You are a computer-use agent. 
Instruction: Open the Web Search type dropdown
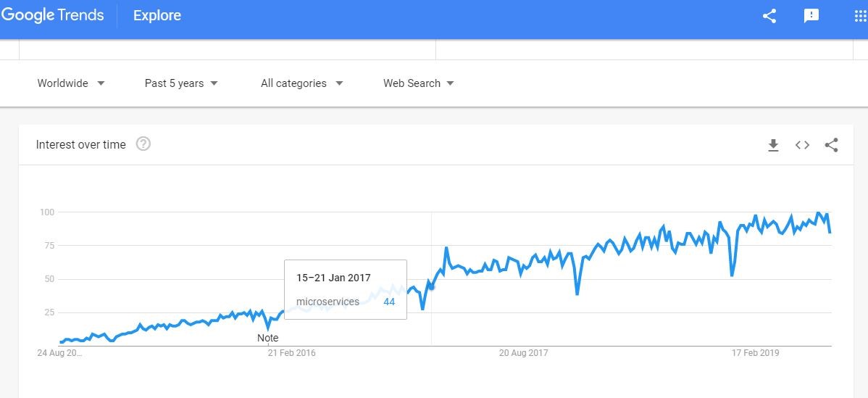tap(419, 83)
